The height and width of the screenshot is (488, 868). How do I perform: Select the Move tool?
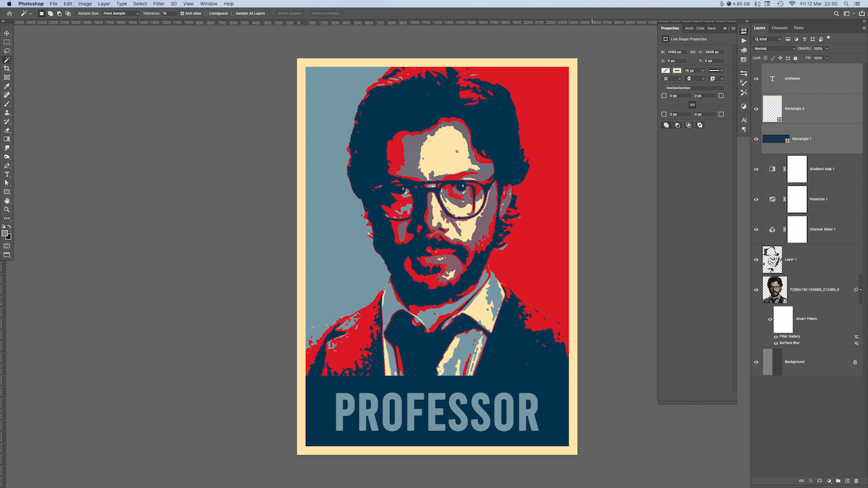pos(7,33)
